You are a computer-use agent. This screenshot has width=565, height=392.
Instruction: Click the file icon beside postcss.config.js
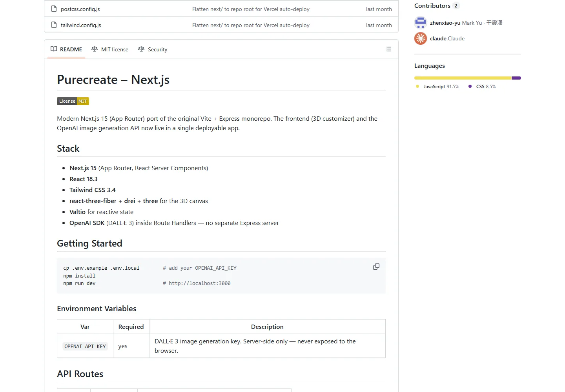point(54,9)
